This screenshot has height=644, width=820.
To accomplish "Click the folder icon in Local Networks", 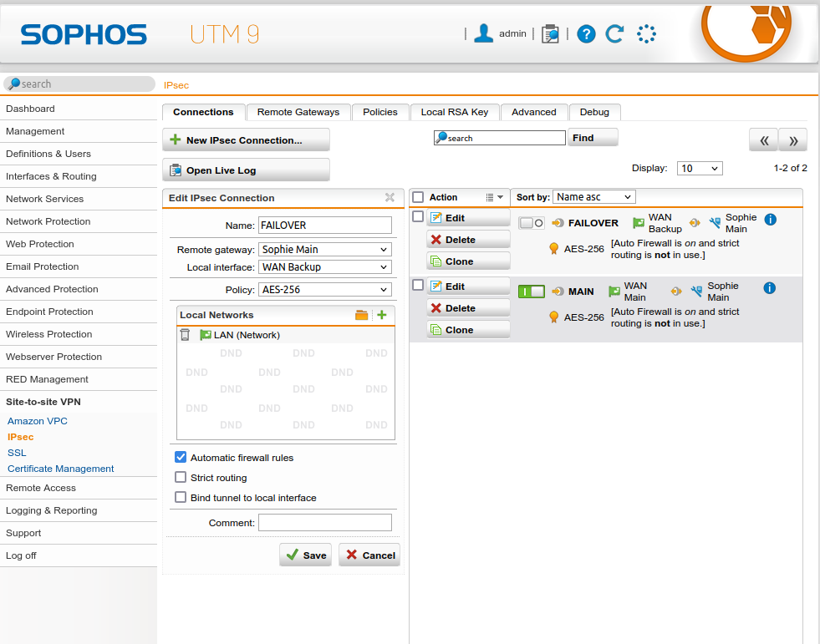I will tap(361, 315).
